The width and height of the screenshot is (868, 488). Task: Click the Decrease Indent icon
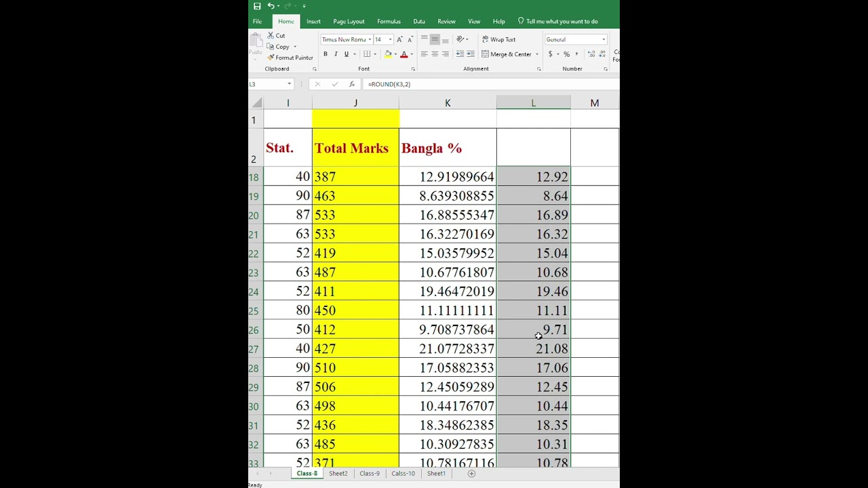tap(460, 54)
